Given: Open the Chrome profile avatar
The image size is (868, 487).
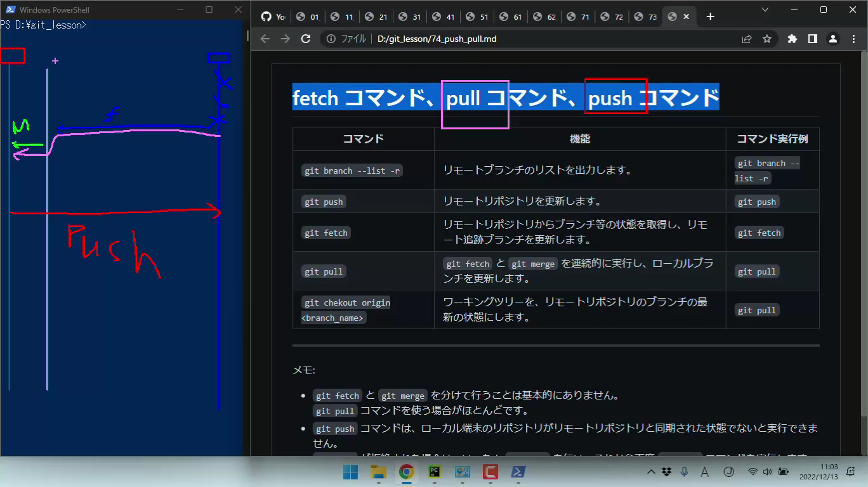Looking at the screenshot, I should 832,39.
